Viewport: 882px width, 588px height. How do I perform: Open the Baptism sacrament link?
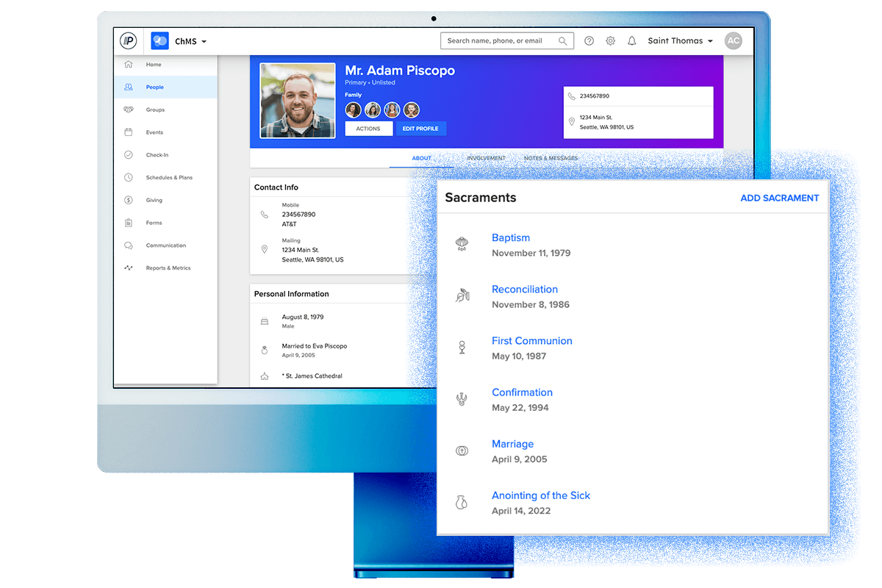coord(511,237)
